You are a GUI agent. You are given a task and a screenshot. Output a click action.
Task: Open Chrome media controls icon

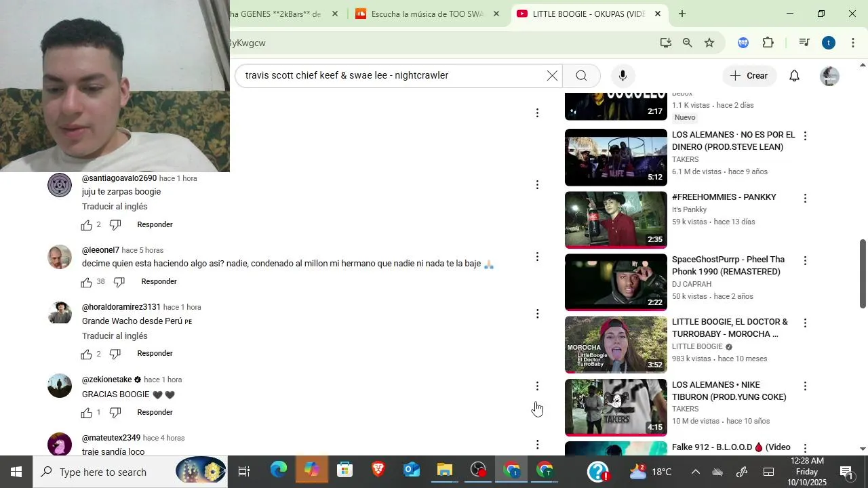click(804, 43)
